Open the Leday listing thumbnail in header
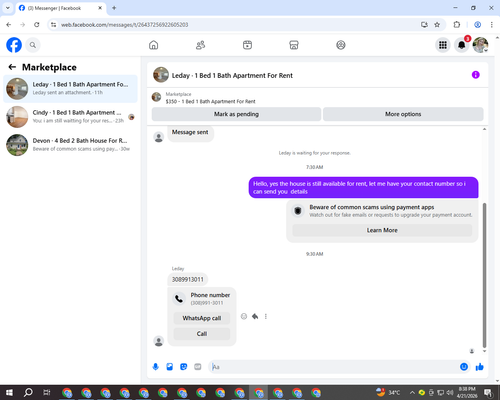Screen dimensions: 500x400 coord(161,75)
